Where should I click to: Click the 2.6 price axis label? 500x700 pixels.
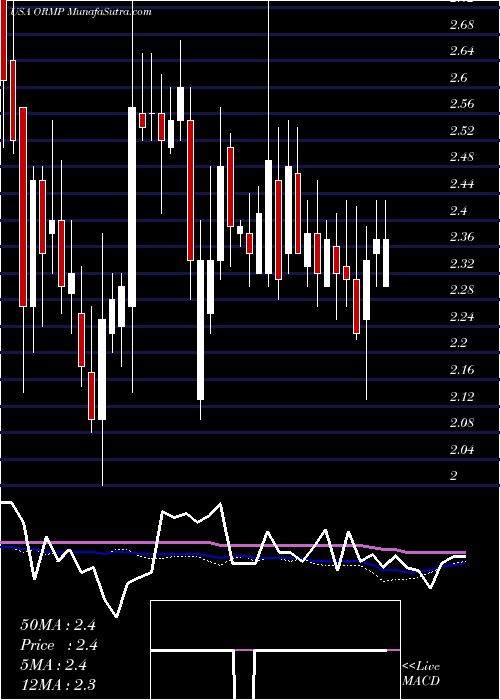(458, 78)
